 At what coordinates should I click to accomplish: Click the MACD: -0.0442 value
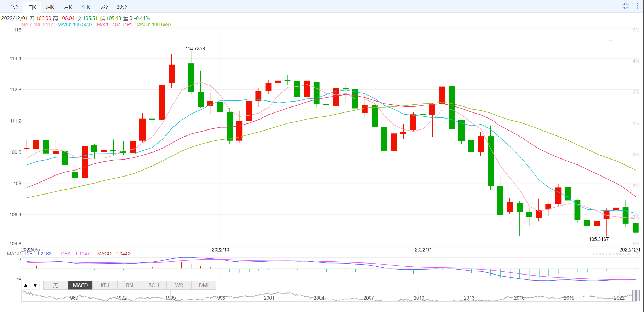(x=114, y=254)
